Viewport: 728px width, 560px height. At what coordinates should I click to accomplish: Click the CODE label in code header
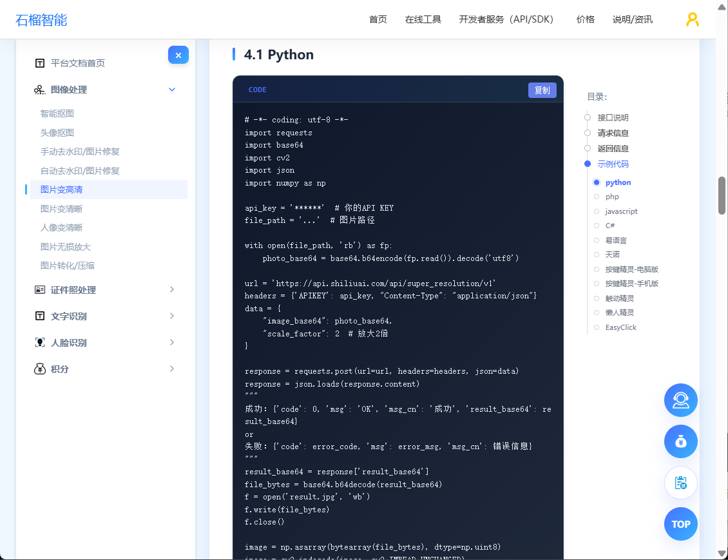coord(257,90)
